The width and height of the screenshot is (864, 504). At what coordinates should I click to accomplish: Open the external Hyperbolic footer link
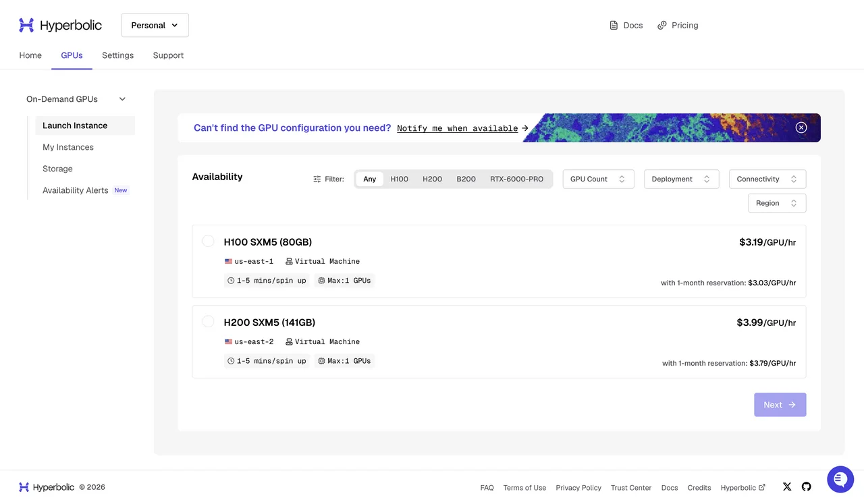[742, 488]
